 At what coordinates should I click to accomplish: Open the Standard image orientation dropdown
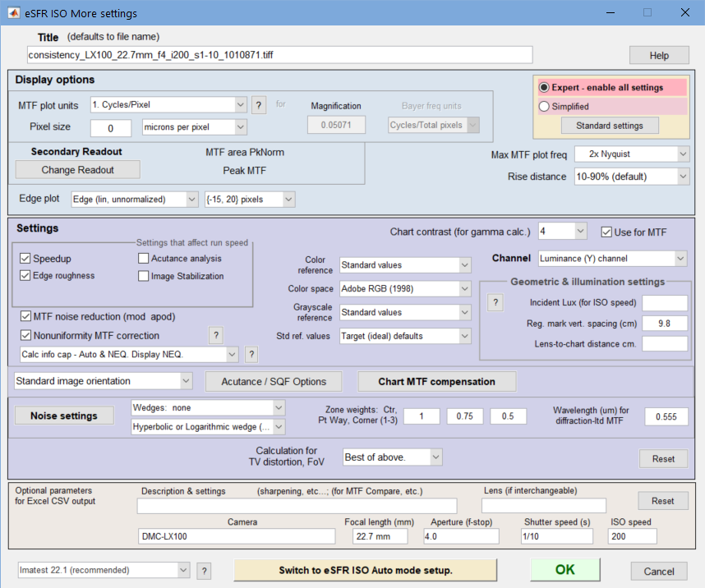coord(103,381)
